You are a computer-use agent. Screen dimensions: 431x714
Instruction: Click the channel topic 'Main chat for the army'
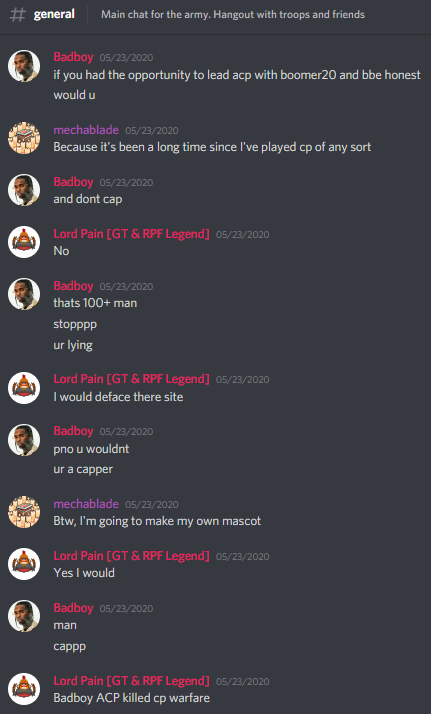(x=233, y=15)
